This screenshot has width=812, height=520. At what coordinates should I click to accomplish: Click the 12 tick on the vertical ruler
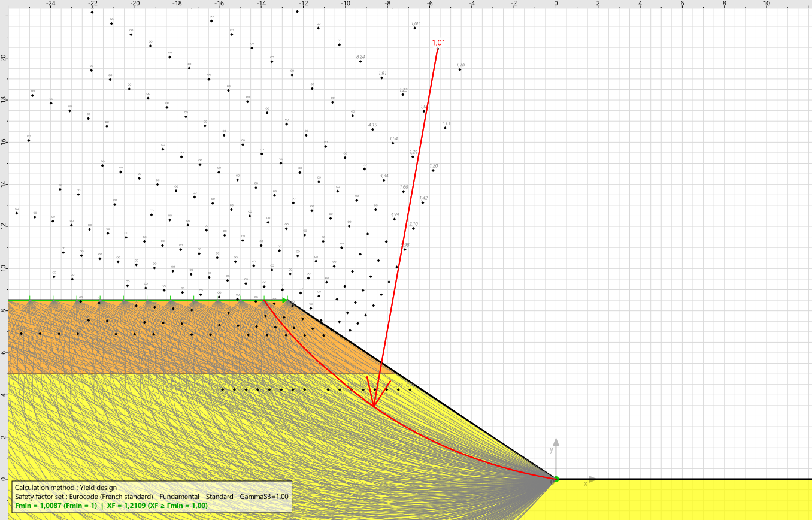click(x=4, y=226)
